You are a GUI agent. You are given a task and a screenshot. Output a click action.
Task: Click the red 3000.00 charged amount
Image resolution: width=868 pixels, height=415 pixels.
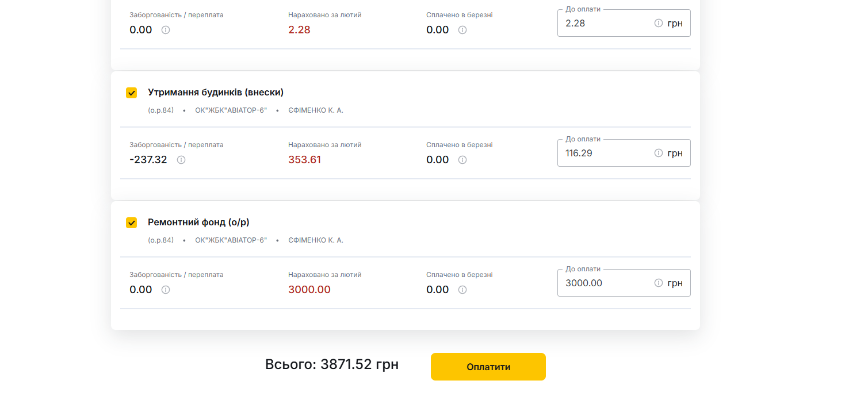click(309, 290)
